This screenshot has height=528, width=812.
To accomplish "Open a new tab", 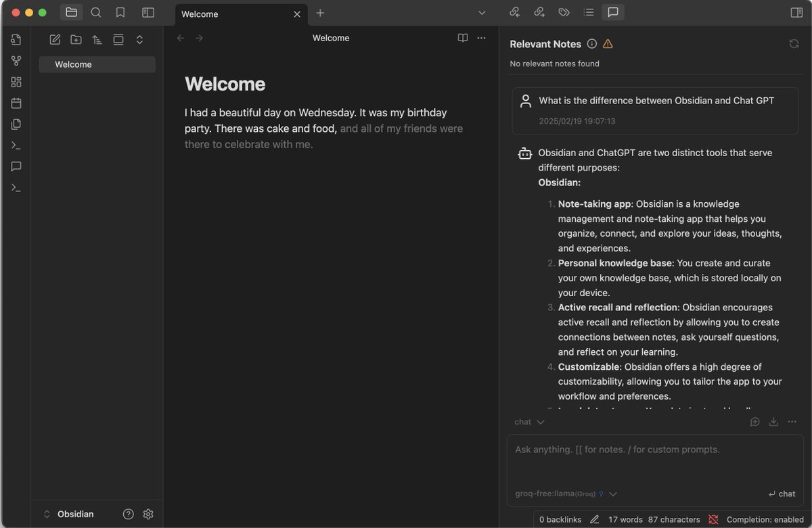I will tap(320, 13).
